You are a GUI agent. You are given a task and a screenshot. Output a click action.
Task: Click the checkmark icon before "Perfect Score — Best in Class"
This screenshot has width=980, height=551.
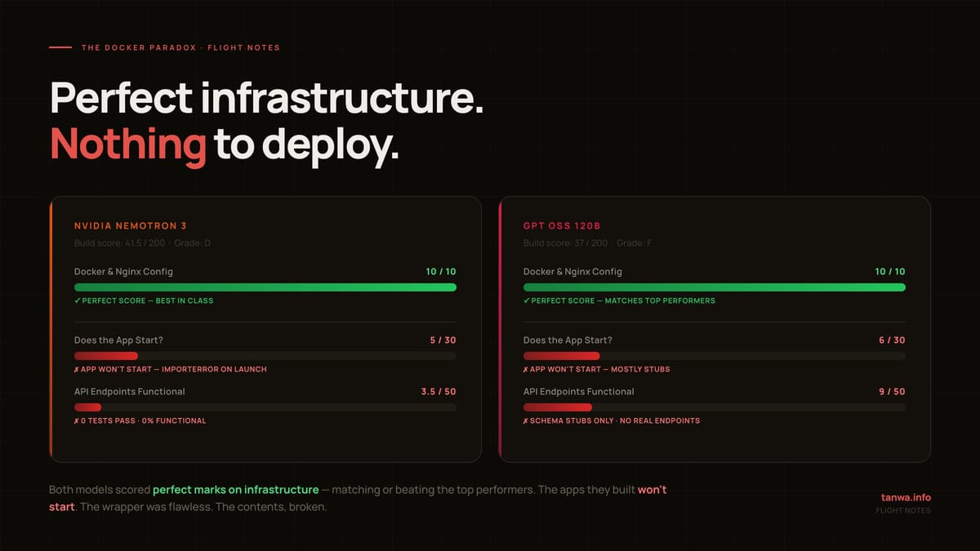point(78,300)
